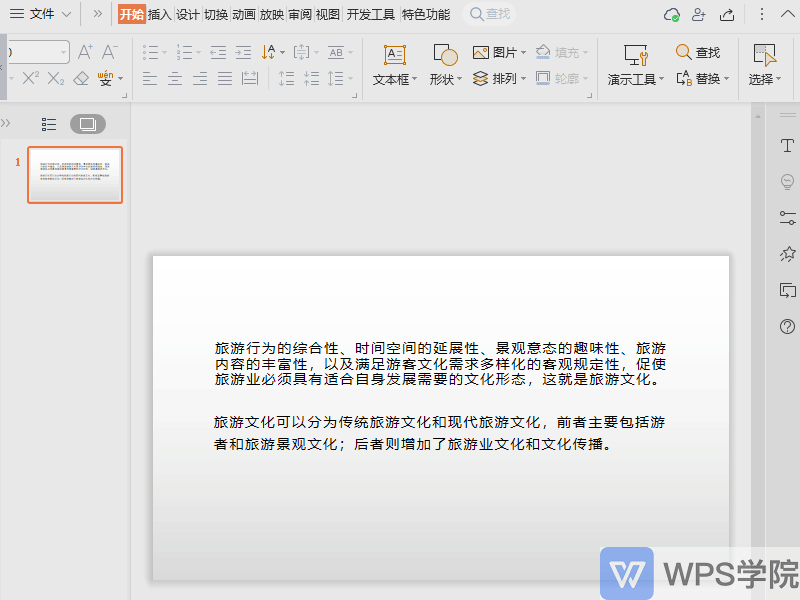The image size is (800, 600).
Task: Click the 替换 replace button
Action: [703, 79]
